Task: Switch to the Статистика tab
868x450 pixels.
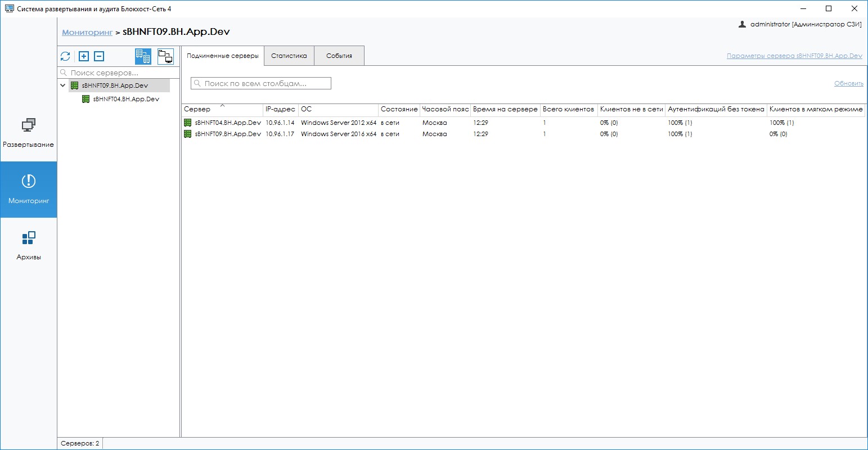Action: point(289,56)
